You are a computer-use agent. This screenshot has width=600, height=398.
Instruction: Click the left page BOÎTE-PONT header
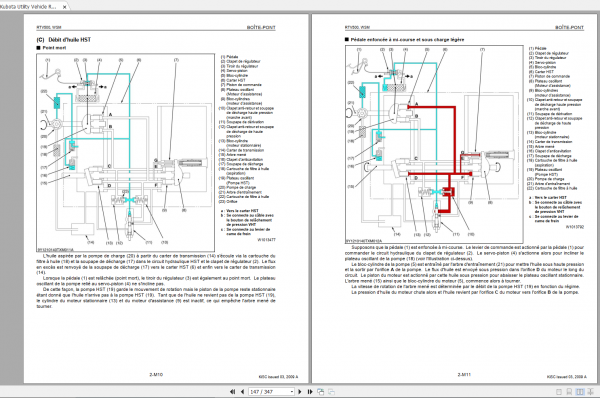tap(261, 28)
